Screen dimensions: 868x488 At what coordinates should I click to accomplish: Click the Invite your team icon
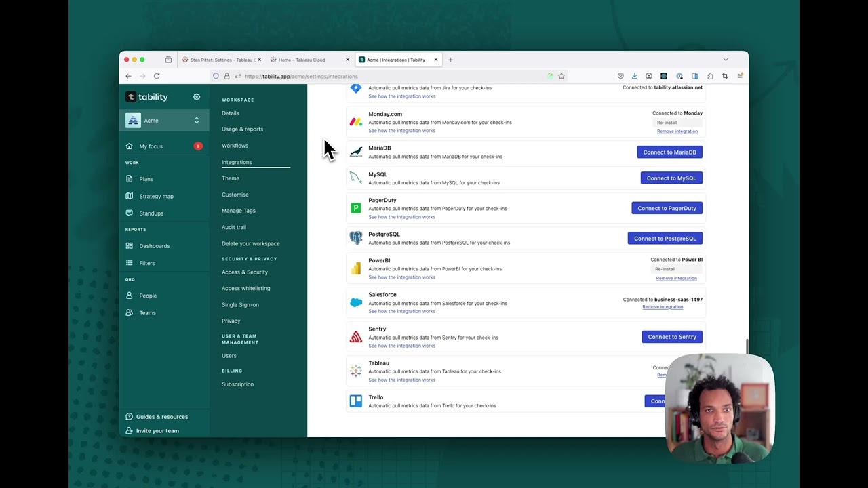130,431
